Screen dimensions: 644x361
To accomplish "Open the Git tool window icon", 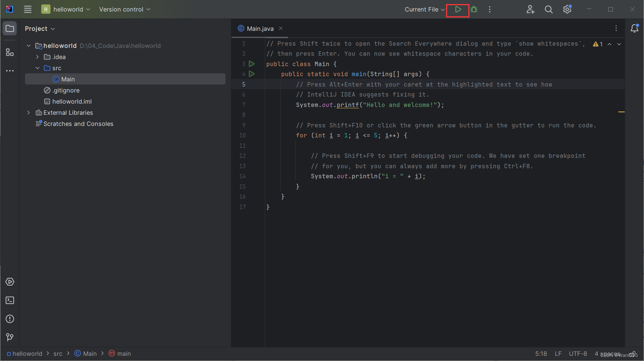I will pyautogui.click(x=10, y=337).
